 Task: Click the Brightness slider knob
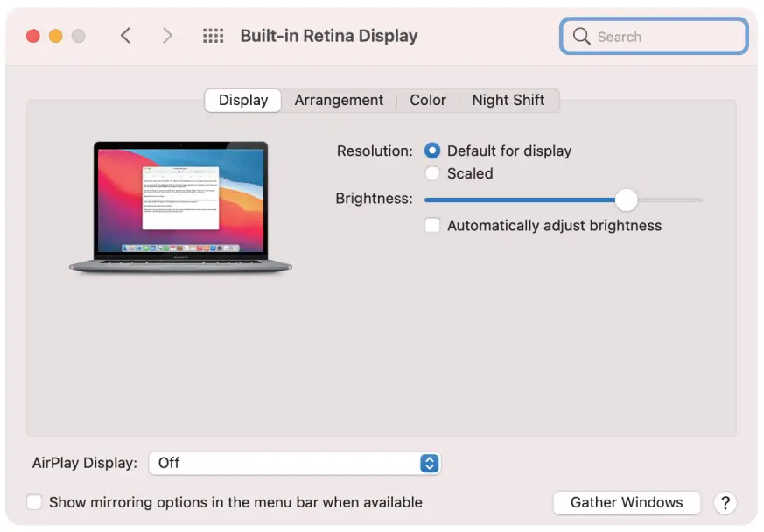626,199
